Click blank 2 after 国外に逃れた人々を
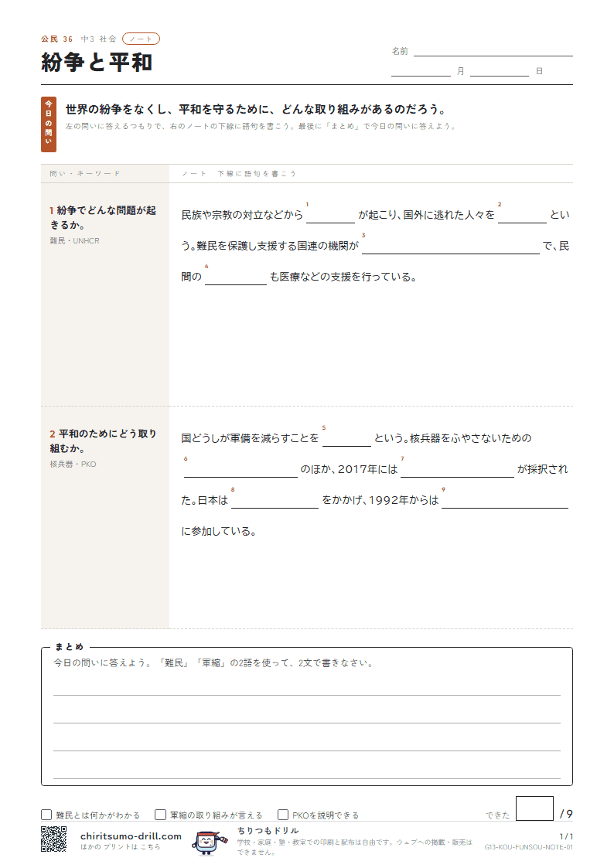Screen dimensions: 614x868 [x=522, y=216]
